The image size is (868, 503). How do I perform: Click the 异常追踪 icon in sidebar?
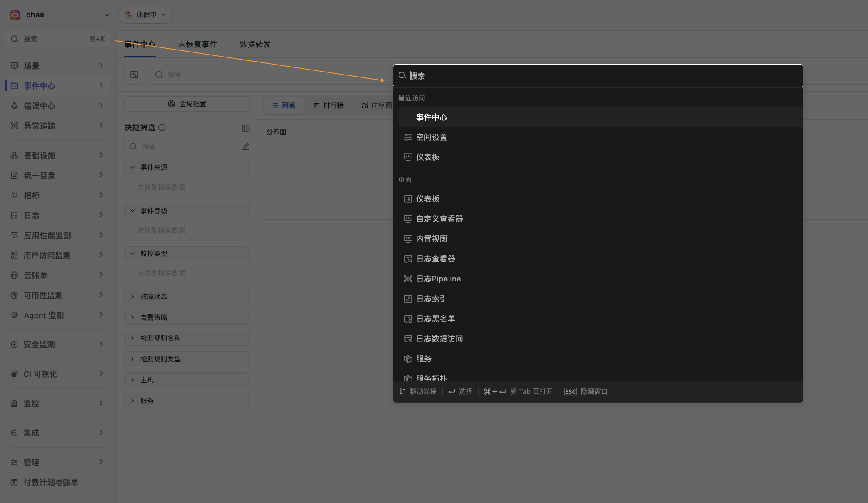click(14, 126)
